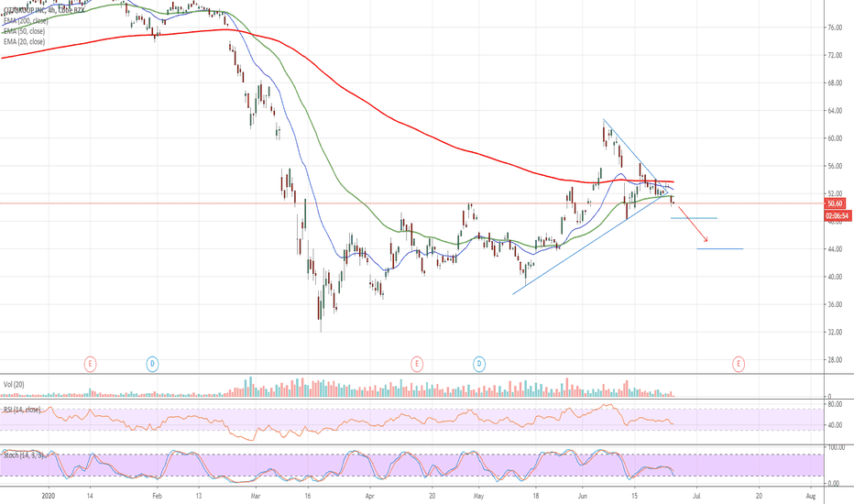Open the upcoming earnings marker in July
The image size is (854, 504).
coord(739,364)
